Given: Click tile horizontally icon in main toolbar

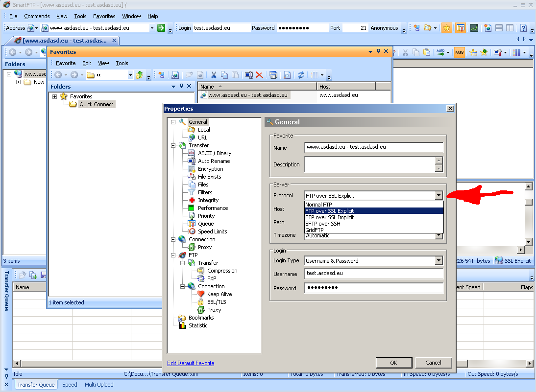Looking at the screenshot, I should point(499,28).
